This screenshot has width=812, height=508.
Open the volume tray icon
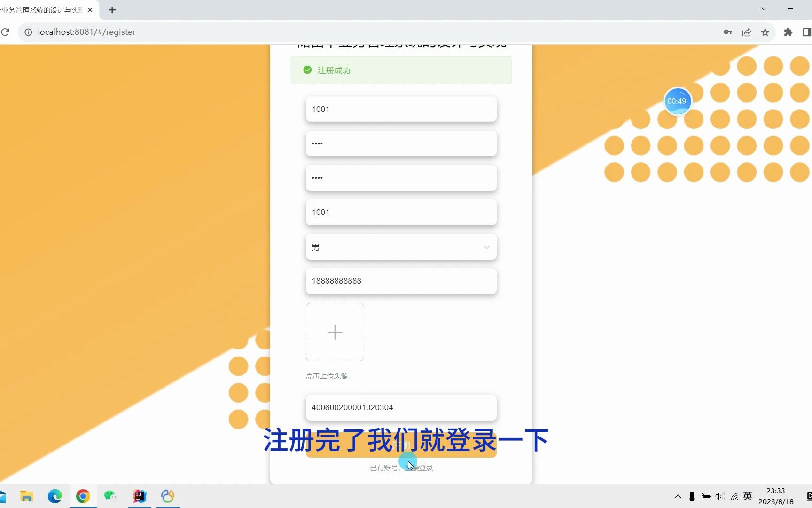click(720, 496)
